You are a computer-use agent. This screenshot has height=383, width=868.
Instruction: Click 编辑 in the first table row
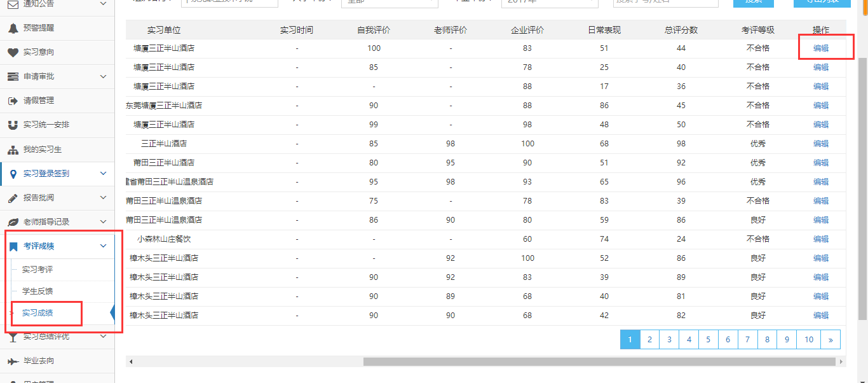point(821,48)
